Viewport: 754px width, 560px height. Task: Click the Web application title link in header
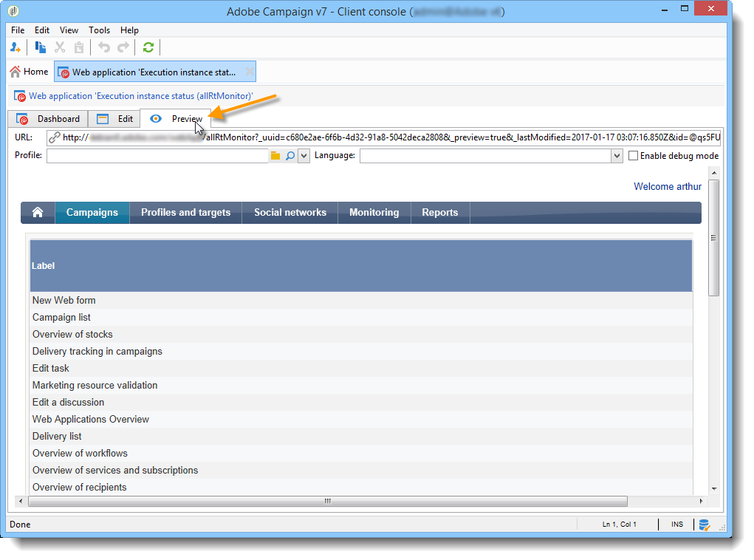point(141,96)
